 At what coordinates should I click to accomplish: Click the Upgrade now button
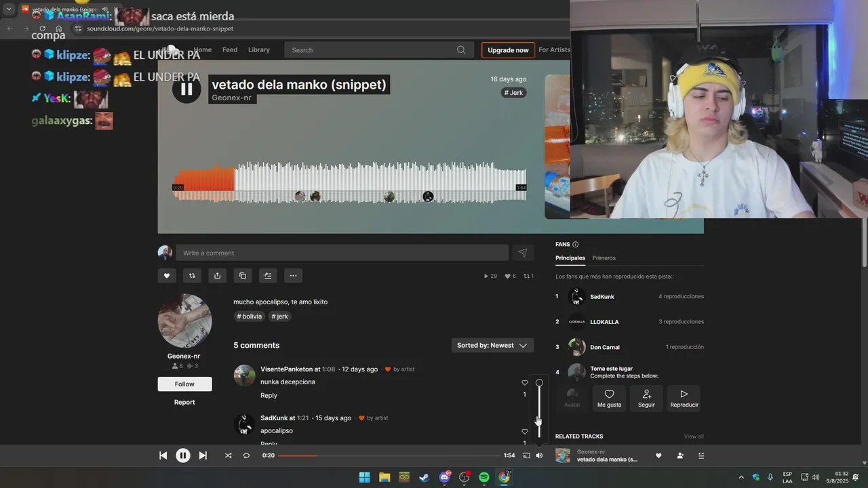(x=508, y=50)
